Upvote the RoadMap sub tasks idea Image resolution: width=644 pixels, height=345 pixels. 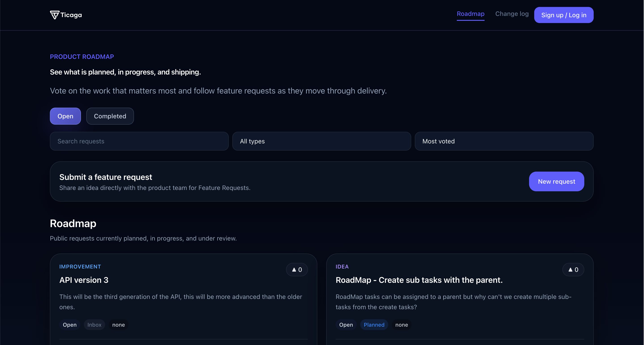click(574, 269)
